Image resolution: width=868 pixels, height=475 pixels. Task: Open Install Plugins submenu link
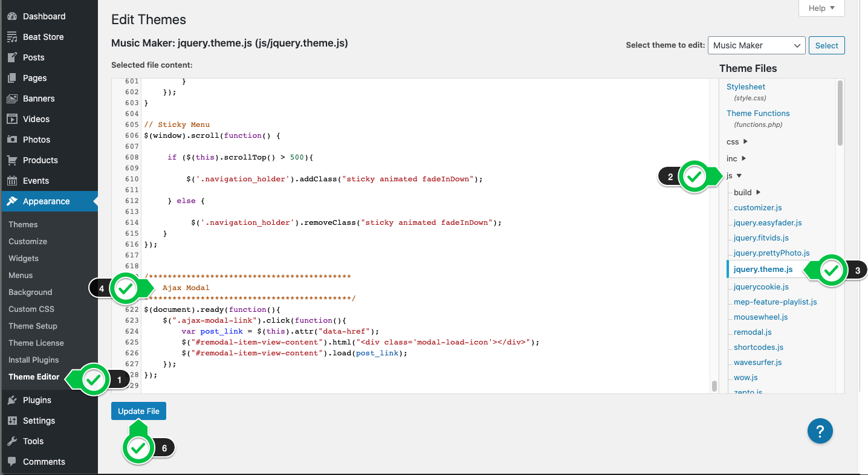[34, 360]
